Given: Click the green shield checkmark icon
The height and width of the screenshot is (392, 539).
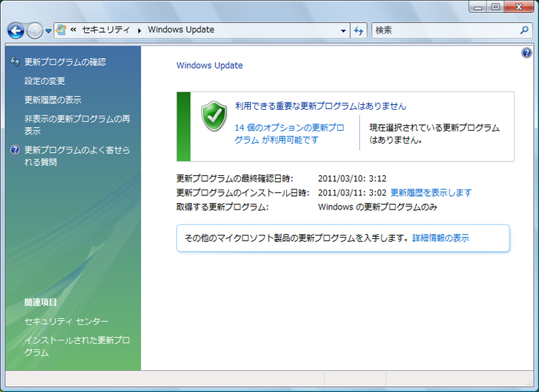Looking at the screenshot, I should click(x=214, y=116).
